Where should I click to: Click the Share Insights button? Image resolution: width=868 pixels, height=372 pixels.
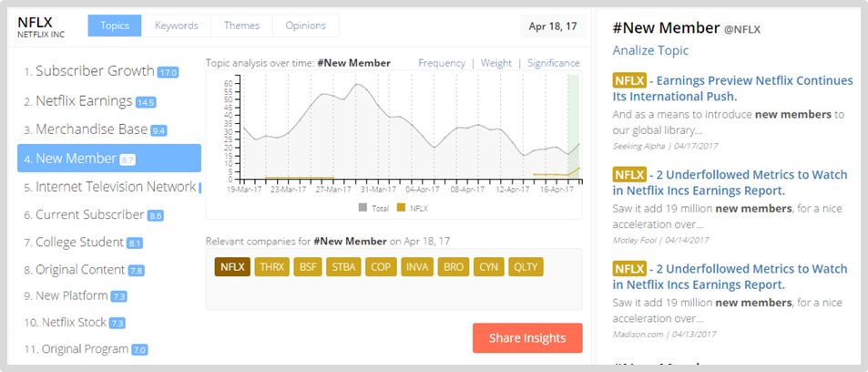point(527,338)
